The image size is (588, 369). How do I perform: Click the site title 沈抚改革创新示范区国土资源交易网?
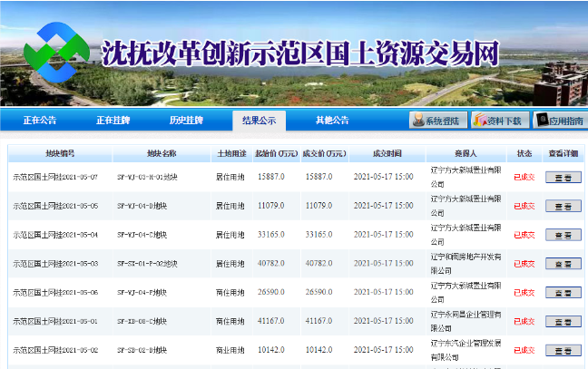click(299, 53)
